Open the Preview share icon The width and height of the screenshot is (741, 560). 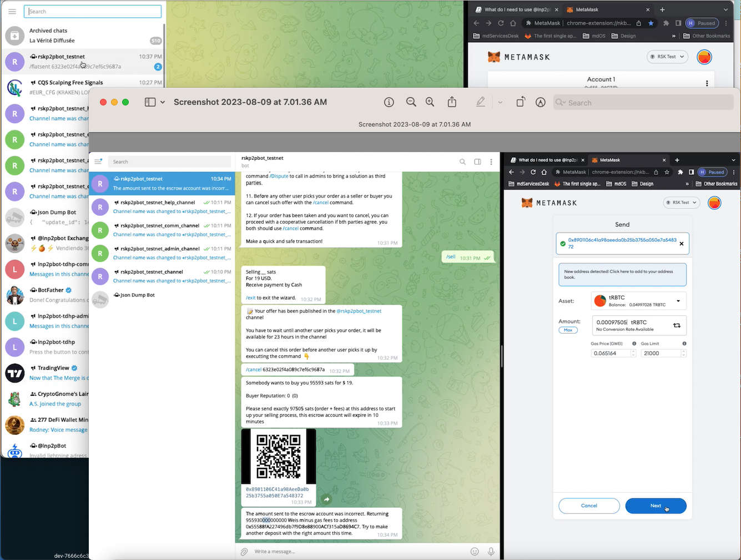452,102
